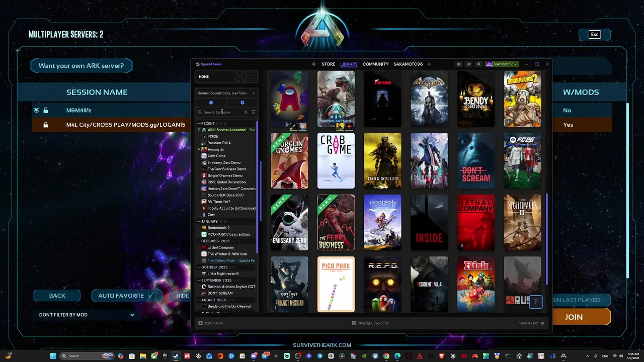Click the Friends & Chat icon
This screenshot has width=644, height=362.
coord(542,323)
